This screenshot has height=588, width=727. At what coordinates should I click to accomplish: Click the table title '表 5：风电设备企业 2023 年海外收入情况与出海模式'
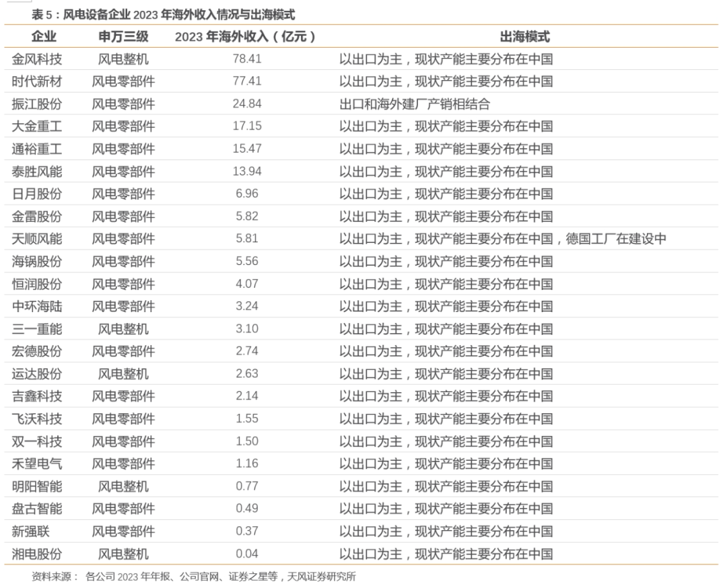pos(163,15)
